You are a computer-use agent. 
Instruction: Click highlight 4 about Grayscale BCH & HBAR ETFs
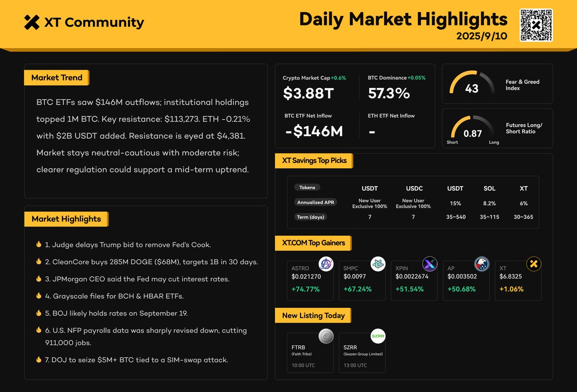point(114,296)
